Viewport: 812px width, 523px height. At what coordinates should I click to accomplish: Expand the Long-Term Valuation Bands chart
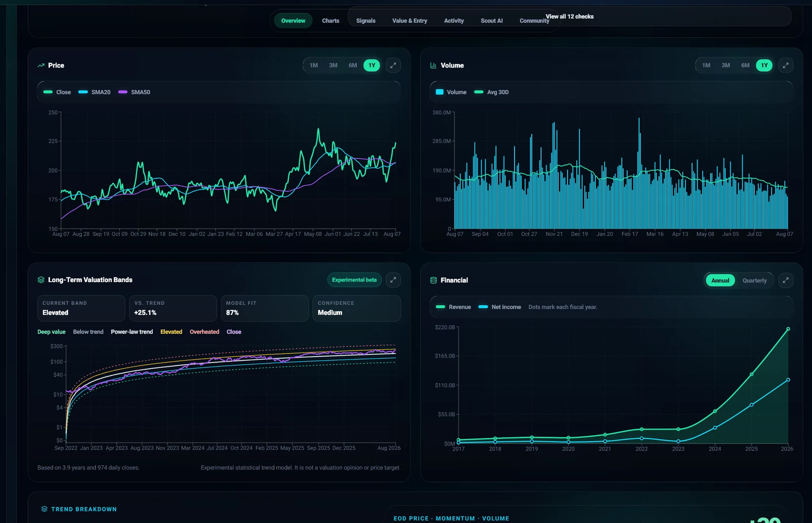click(x=393, y=280)
